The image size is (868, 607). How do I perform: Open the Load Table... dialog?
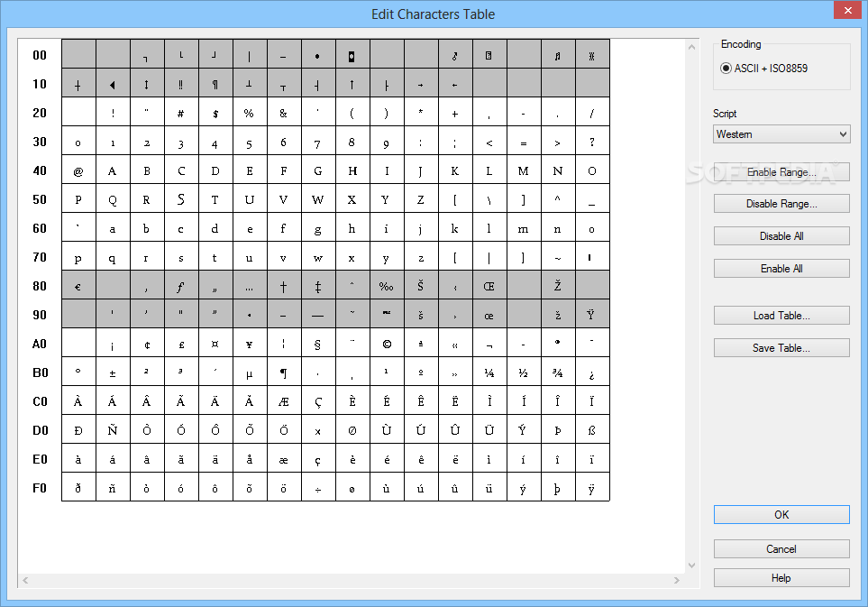781,316
